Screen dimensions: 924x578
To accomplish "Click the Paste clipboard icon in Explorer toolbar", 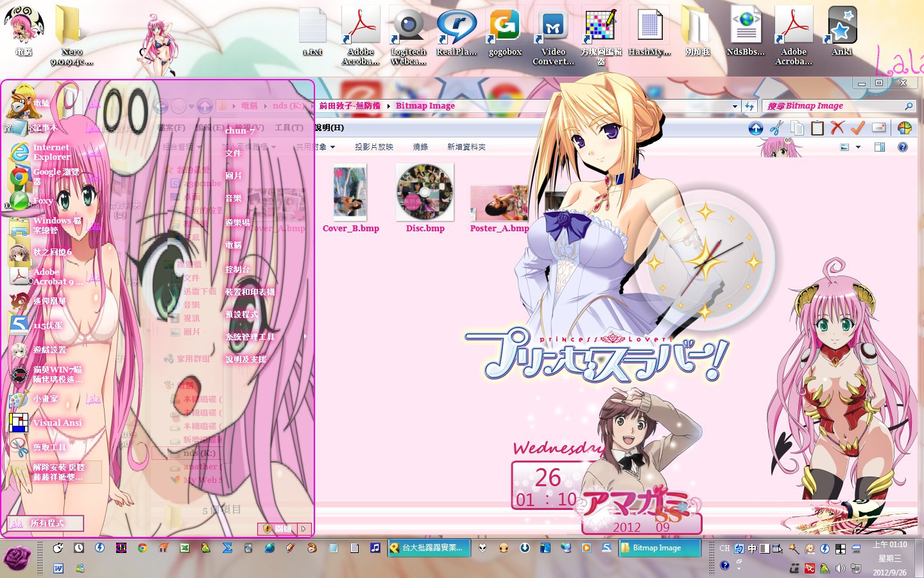I will (x=817, y=128).
